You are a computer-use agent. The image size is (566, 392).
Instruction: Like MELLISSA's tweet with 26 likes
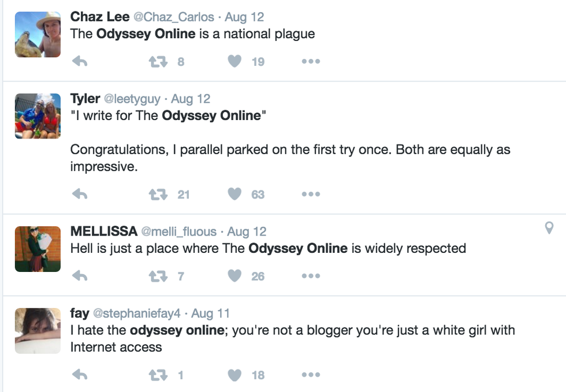[234, 276]
